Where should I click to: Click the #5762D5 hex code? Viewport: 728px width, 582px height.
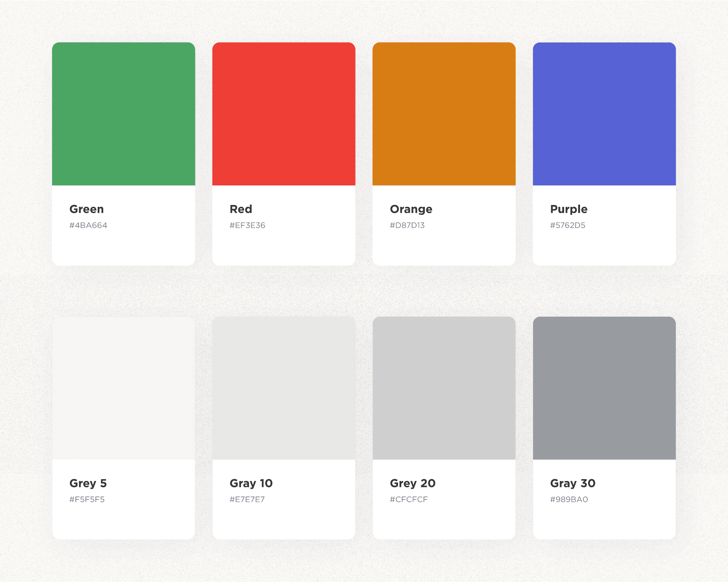tap(567, 225)
